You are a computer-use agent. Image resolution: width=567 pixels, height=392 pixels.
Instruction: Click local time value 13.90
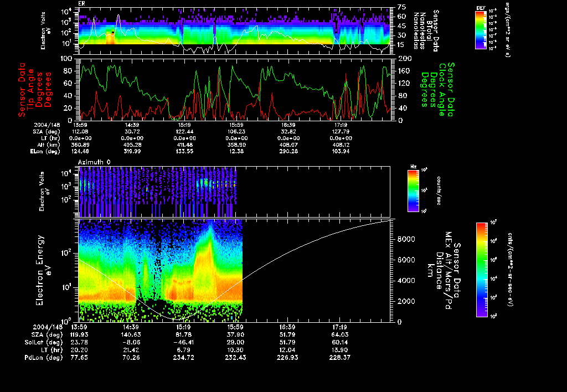[x=340, y=350]
